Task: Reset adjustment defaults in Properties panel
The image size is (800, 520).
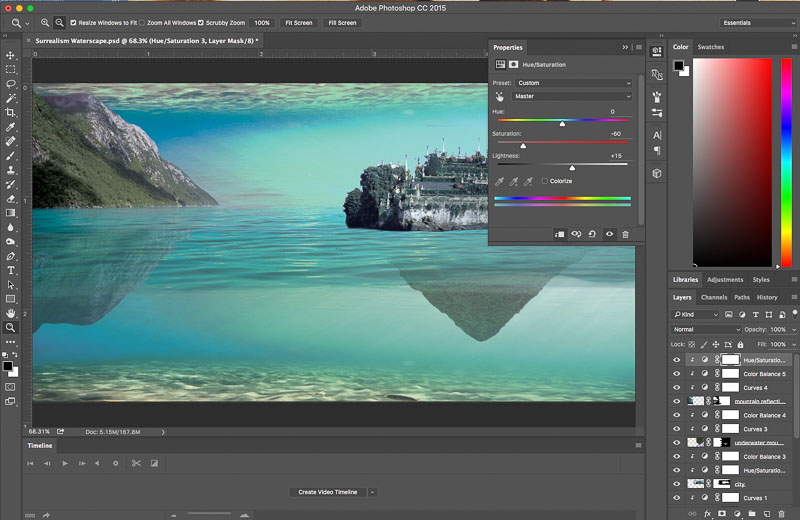Action: pos(592,234)
